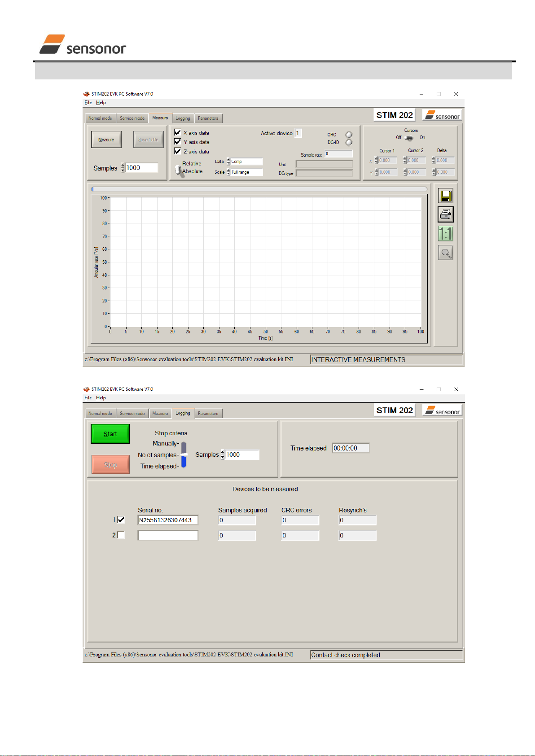Select the magnifier zoom tool
This screenshot has height=756, width=535.
(446, 253)
